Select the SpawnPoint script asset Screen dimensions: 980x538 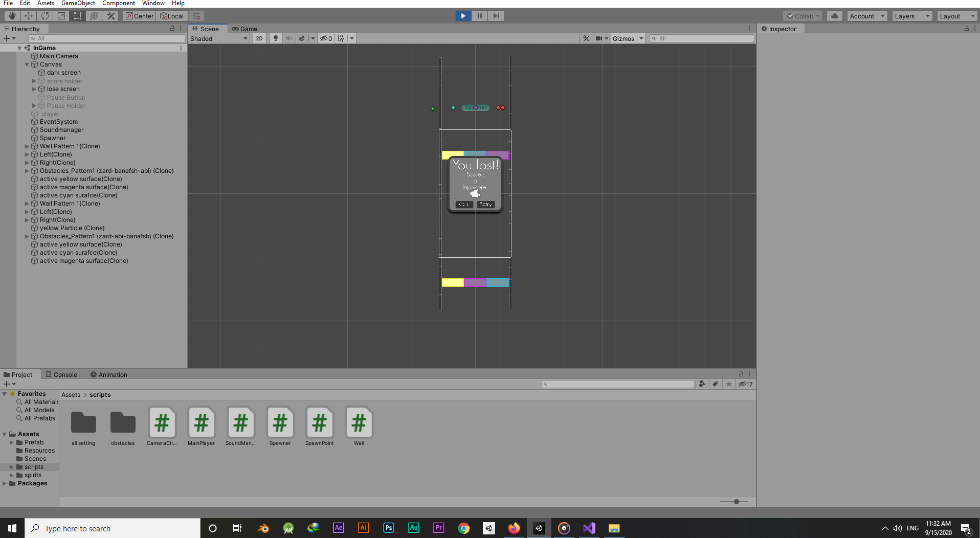(320, 426)
